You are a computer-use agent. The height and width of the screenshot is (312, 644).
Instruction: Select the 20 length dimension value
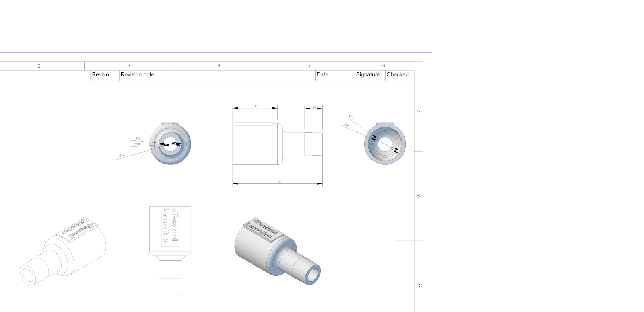tap(314, 107)
